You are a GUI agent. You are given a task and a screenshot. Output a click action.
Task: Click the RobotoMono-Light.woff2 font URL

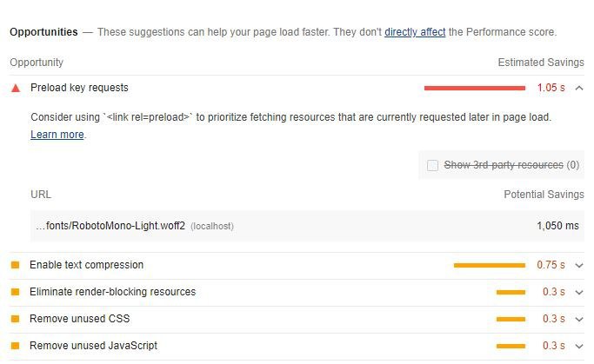[x=110, y=226]
